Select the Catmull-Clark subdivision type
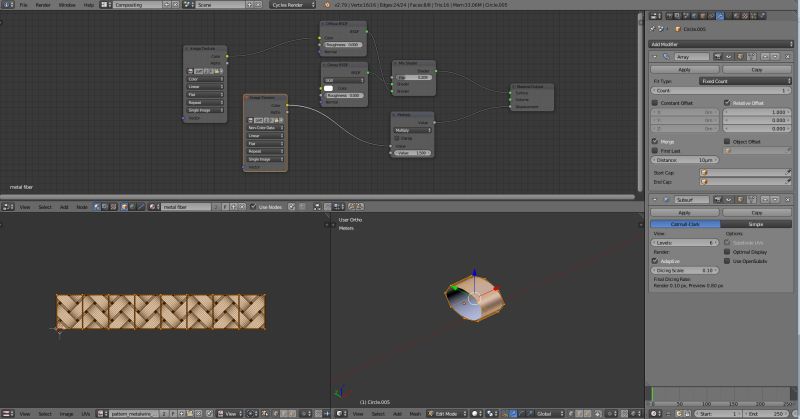Image resolution: width=800 pixels, height=419 pixels. (x=685, y=224)
